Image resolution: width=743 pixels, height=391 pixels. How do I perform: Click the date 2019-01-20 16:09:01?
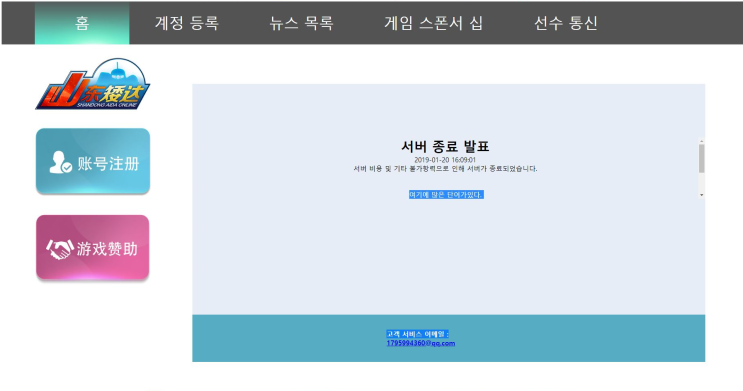pyautogui.click(x=445, y=160)
